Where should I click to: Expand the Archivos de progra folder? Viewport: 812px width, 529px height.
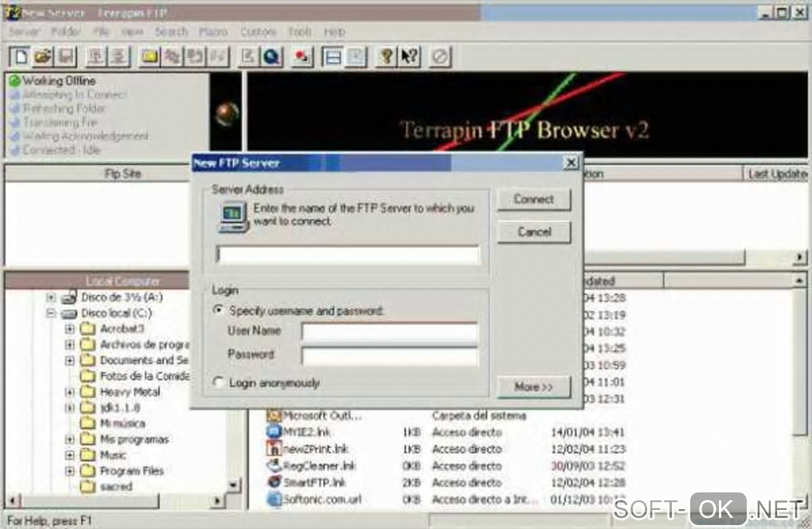pyautogui.click(x=69, y=344)
